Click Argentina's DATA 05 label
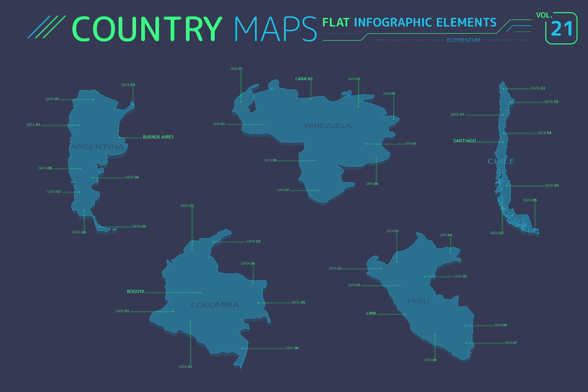This screenshot has height=392, width=588. click(139, 227)
